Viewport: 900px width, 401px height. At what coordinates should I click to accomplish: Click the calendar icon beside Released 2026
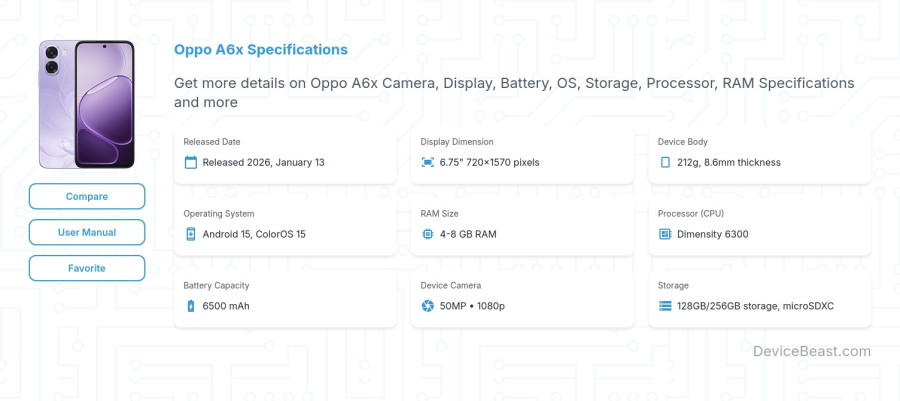point(191,162)
